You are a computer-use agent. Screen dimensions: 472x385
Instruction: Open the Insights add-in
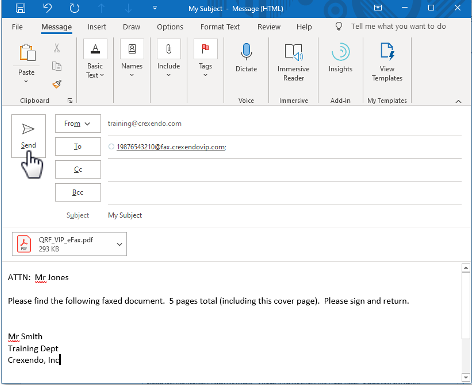pyautogui.click(x=340, y=57)
